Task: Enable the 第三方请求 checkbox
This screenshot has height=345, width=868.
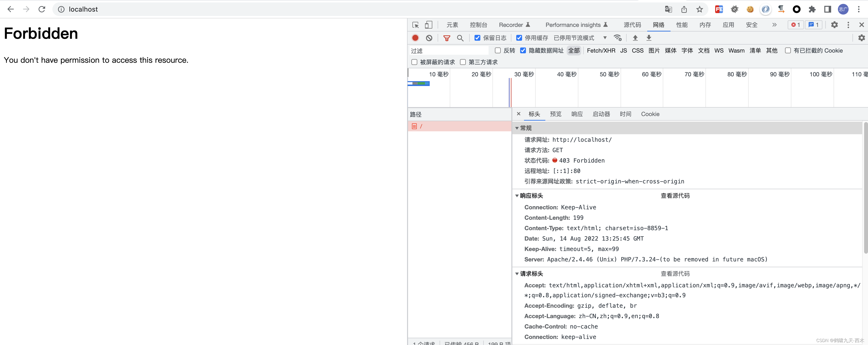Action: [463, 62]
